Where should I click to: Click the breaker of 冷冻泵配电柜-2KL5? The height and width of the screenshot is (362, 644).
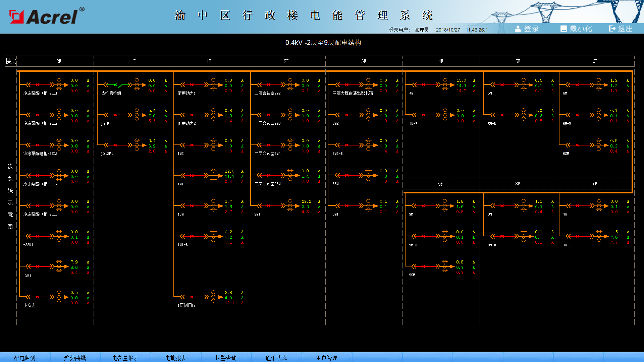pyautogui.click(x=38, y=206)
